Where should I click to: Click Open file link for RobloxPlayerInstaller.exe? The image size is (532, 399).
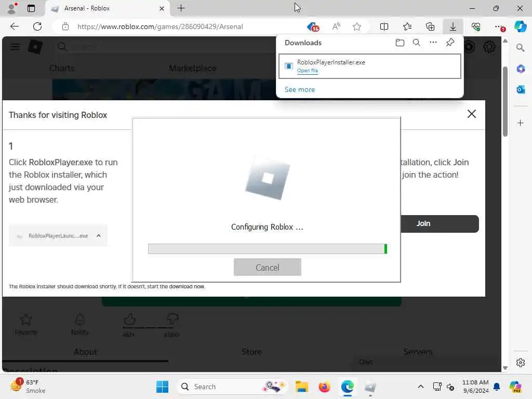tap(308, 71)
